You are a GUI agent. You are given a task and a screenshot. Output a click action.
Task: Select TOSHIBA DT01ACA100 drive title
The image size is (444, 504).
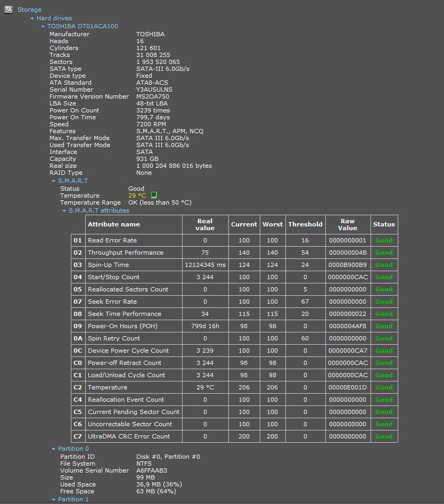83,26
